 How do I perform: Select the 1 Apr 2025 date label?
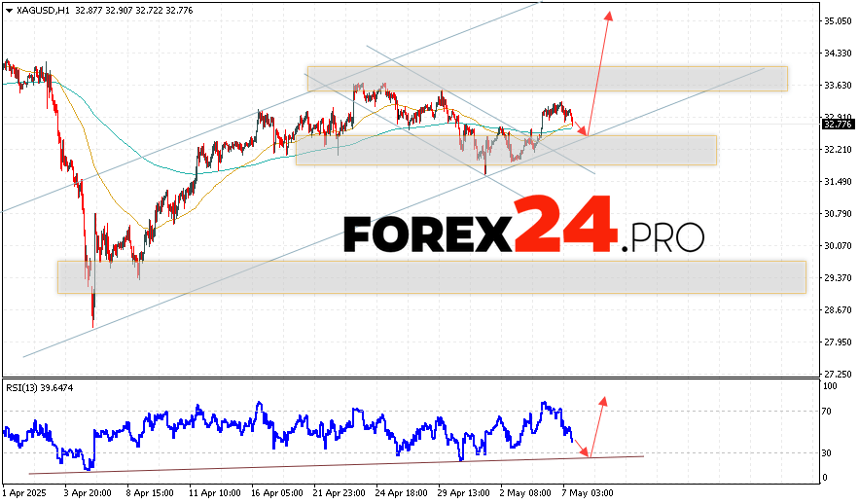pyautogui.click(x=24, y=493)
